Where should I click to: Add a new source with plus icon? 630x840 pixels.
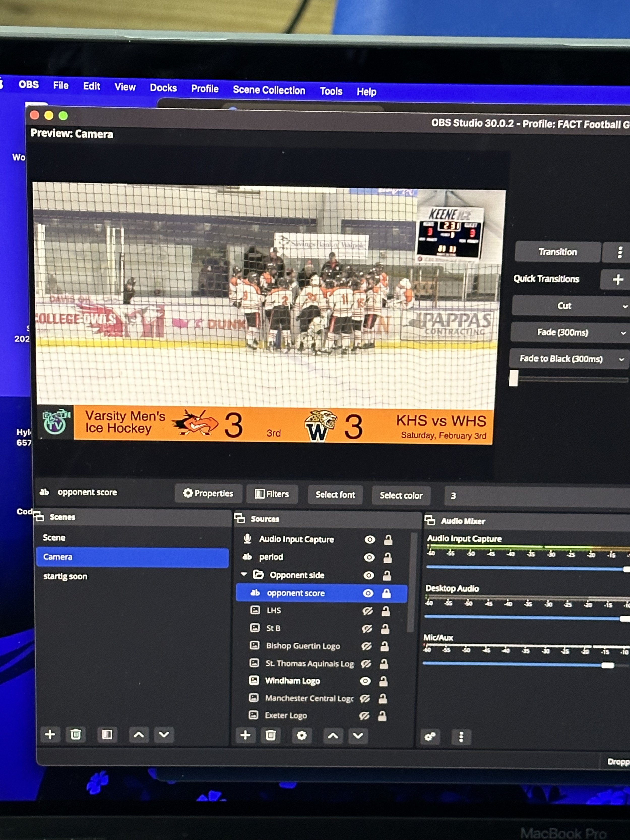pyautogui.click(x=245, y=735)
